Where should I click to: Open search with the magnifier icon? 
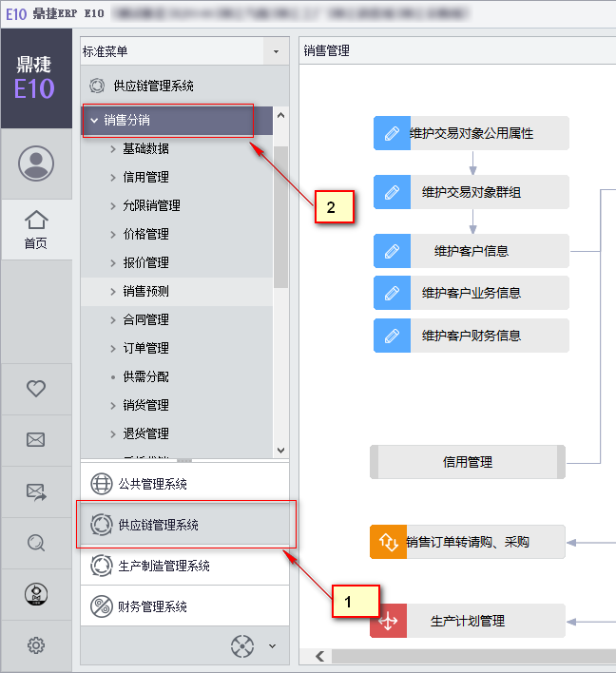36,543
